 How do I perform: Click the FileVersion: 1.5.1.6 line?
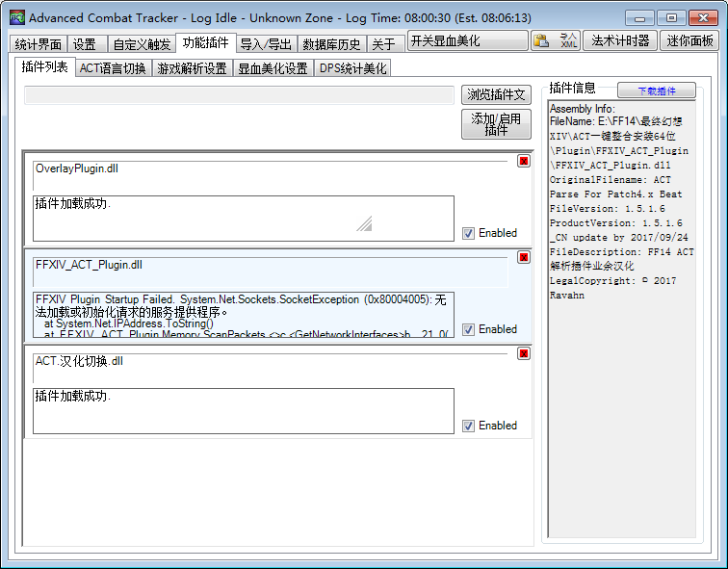608,209
